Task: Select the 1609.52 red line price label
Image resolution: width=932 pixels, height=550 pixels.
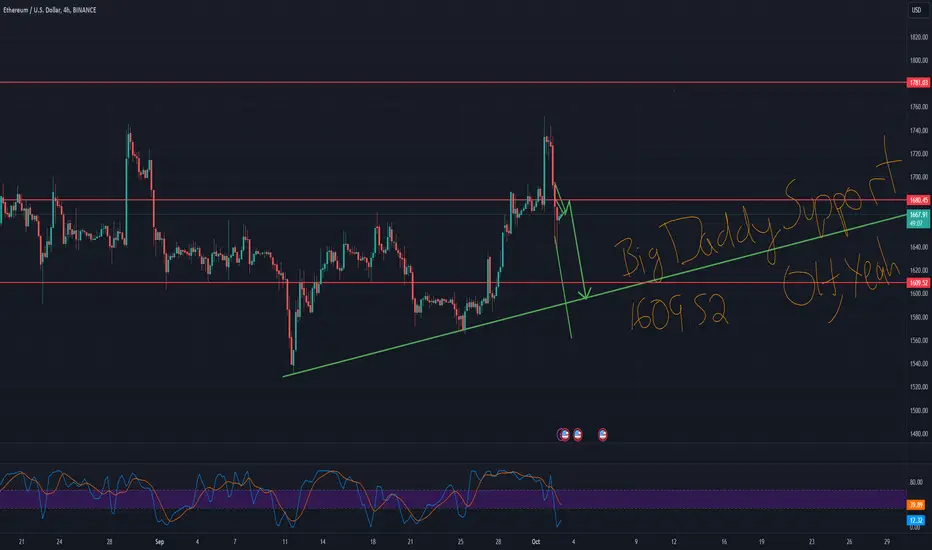Action: (918, 283)
